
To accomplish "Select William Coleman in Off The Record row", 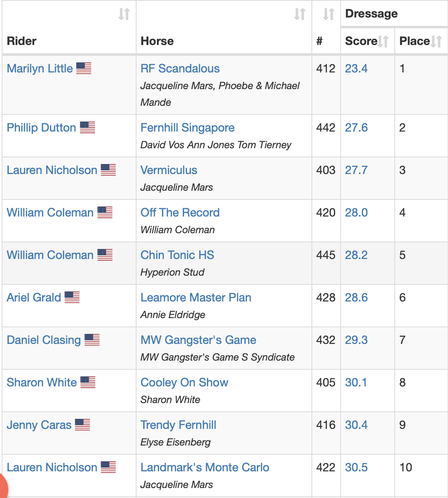I will 50,212.
